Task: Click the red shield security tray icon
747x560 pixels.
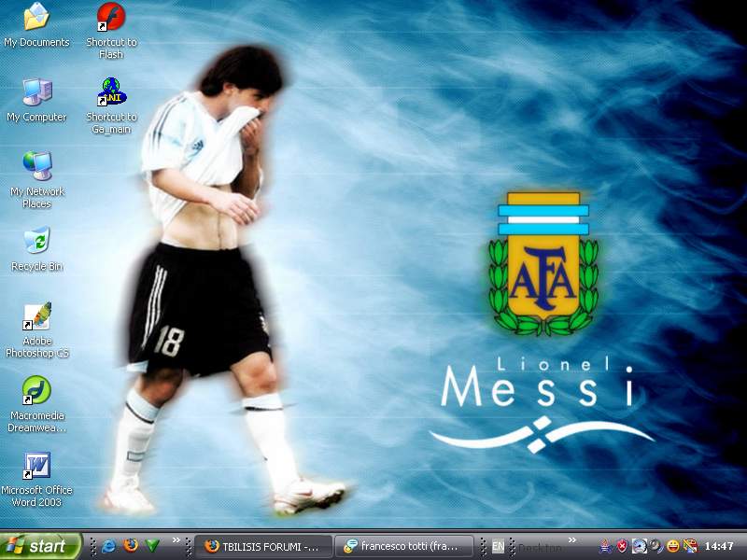Action: (x=622, y=546)
